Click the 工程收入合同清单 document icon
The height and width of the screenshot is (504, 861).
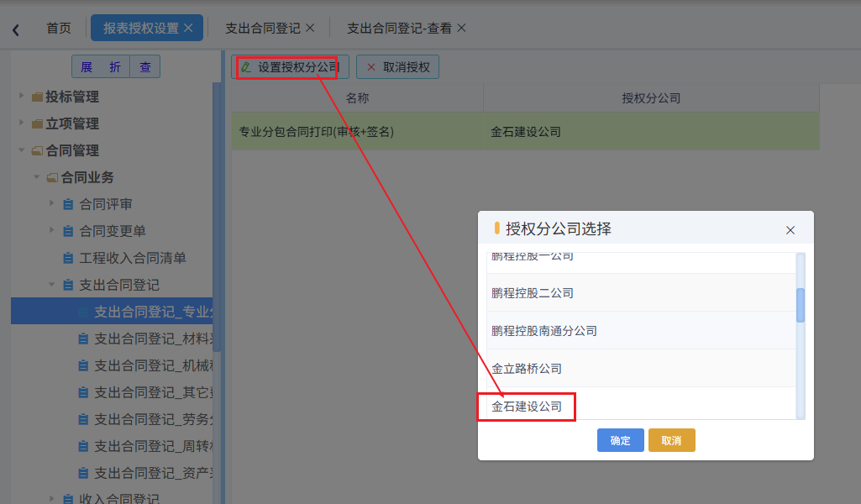[x=68, y=258]
